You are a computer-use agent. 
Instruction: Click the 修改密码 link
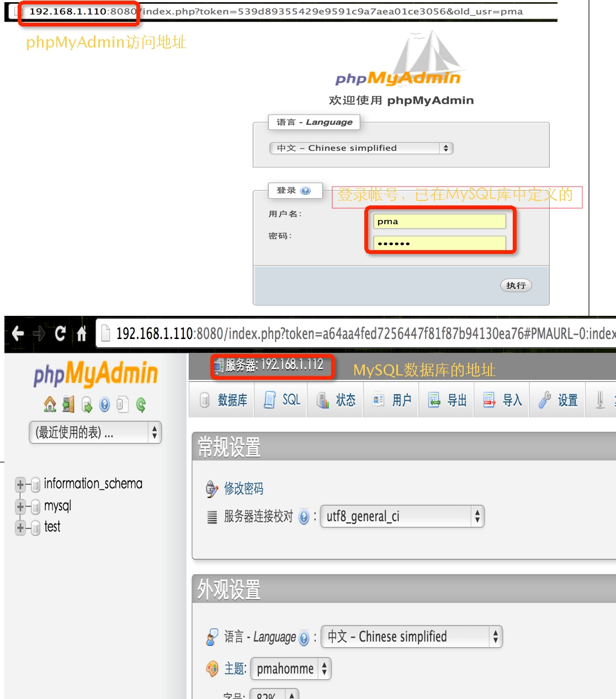[243, 489]
